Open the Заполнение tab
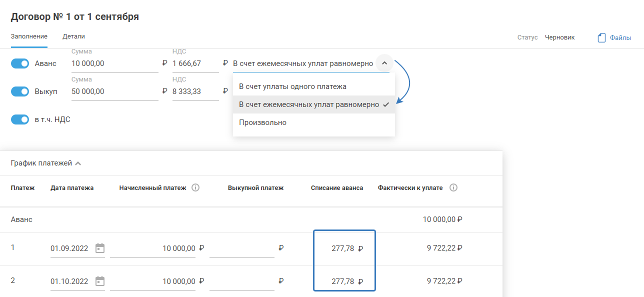 29,36
